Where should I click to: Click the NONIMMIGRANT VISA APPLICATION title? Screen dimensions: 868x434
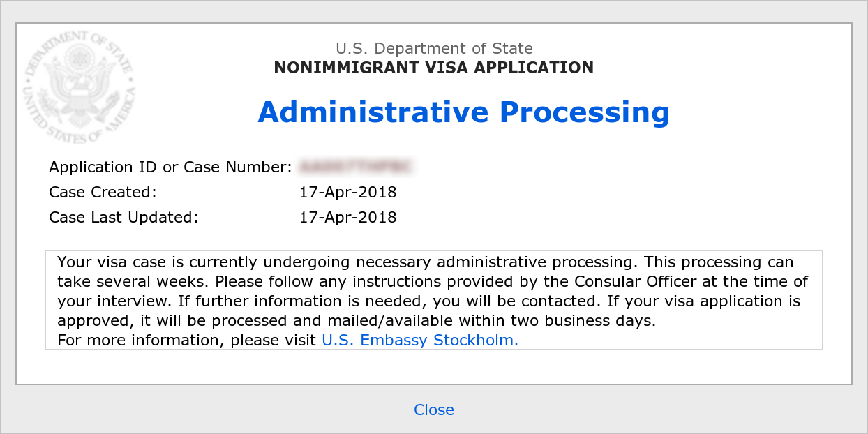(x=433, y=68)
